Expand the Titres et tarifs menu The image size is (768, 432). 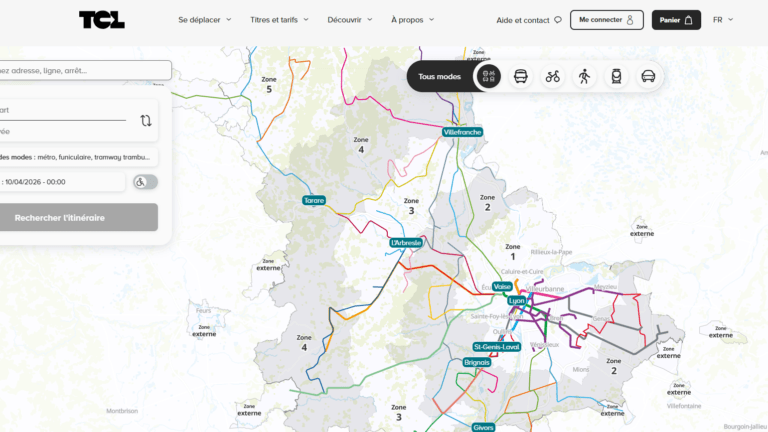click(x=279, y=20)
